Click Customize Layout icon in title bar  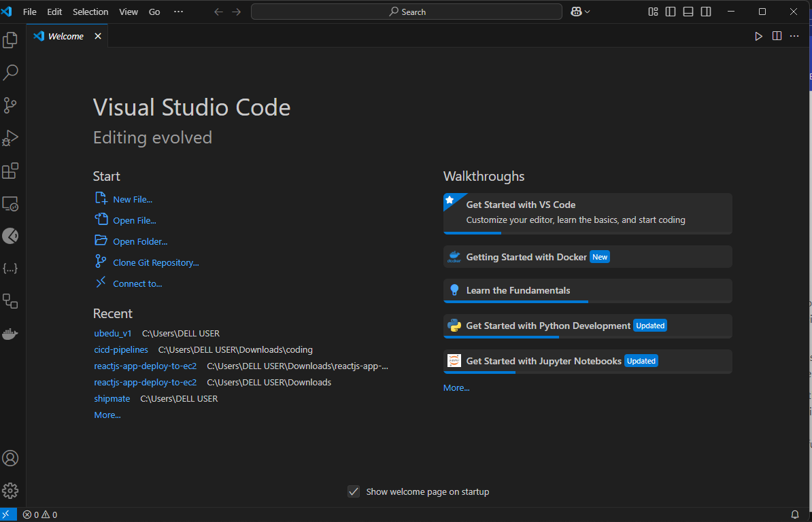pos(653,12)
